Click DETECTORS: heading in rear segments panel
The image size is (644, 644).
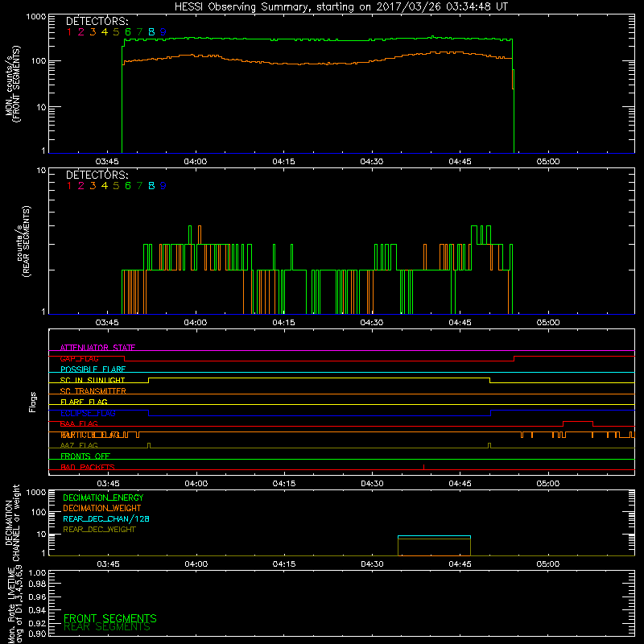tap(97, 175)
